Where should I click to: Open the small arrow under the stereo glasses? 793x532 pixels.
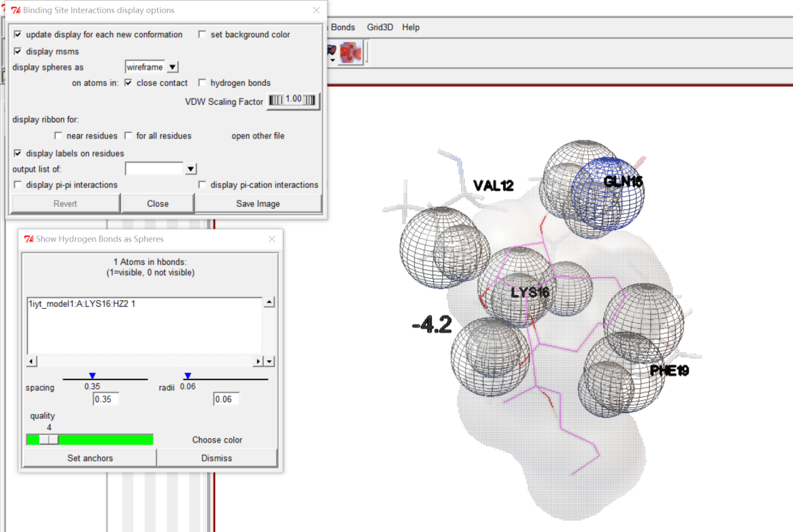[333, 60]
